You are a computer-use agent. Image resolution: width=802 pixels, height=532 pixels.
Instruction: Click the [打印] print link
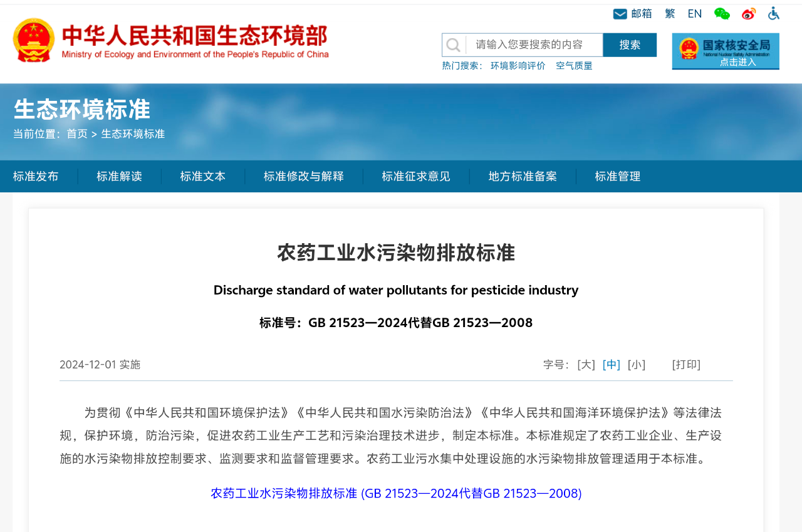coord(686,365)
